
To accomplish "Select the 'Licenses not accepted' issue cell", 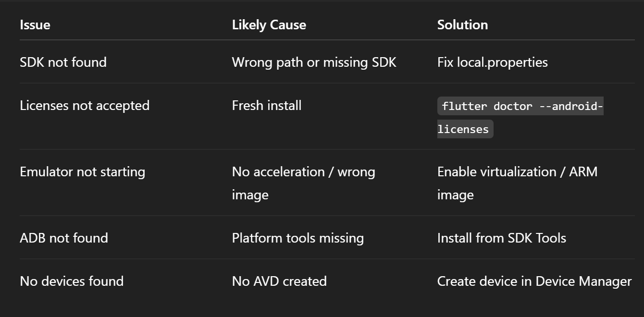I will [x=85, y=106].
